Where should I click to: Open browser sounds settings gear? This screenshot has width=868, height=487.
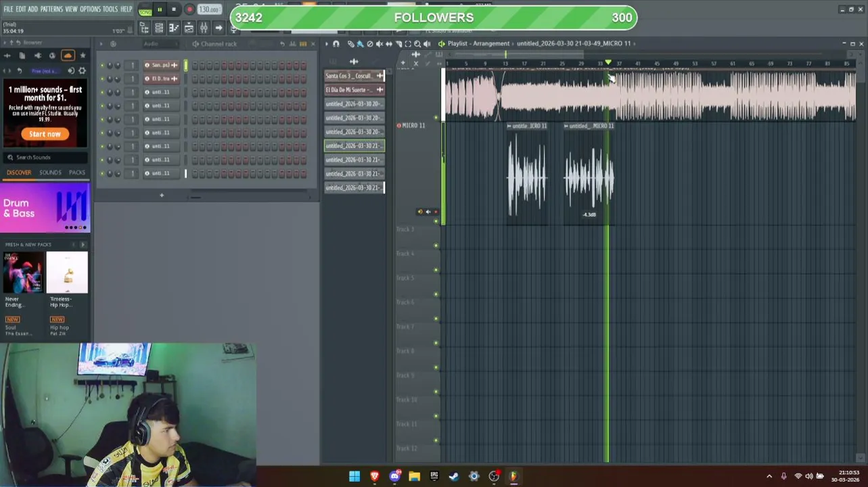click(x=82, y=70)
